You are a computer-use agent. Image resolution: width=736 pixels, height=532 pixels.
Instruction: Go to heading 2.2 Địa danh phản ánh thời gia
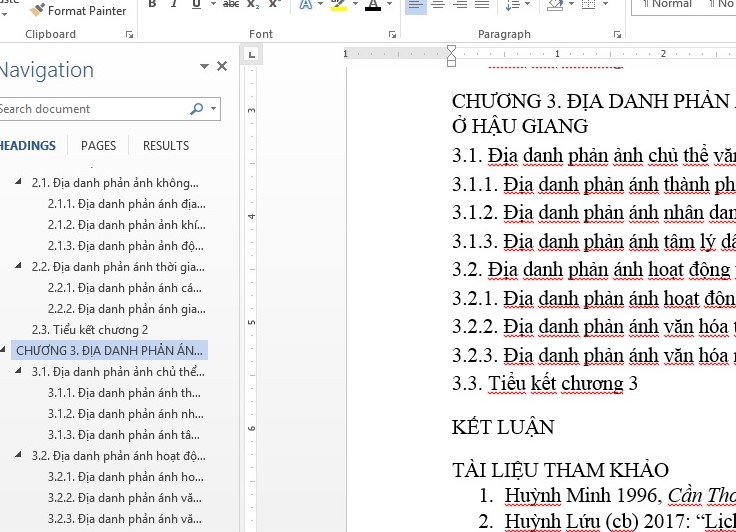click(x=118, y=267)
